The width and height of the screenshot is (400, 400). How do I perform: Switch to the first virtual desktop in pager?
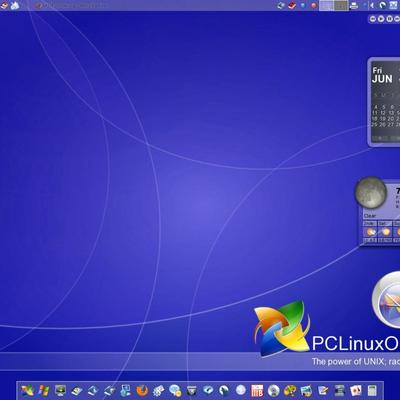[326, 5]
